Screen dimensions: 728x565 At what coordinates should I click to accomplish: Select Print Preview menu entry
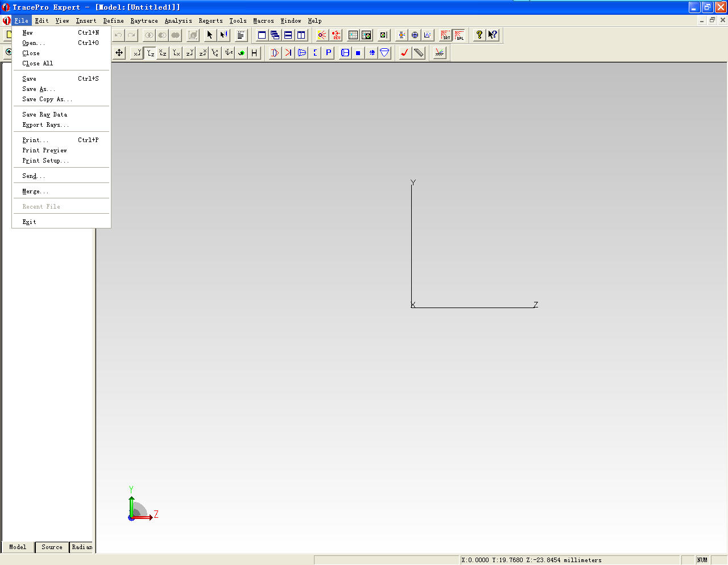(61, 151)
